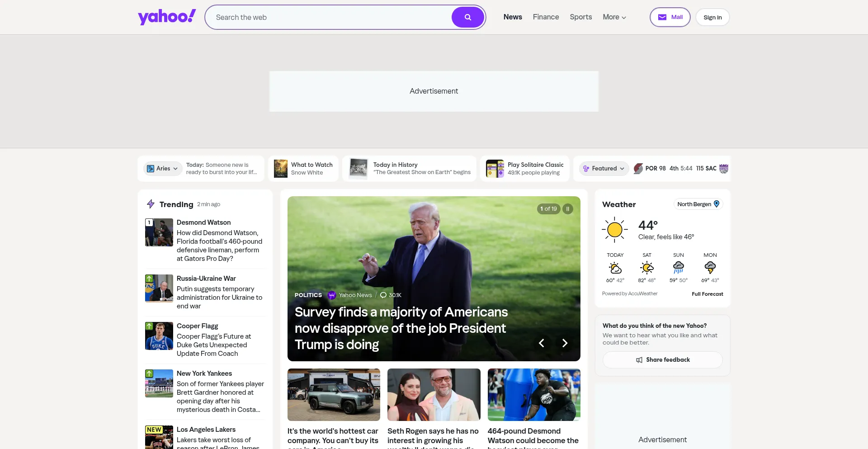Click the purple search magnifier button
This screenshot has height=449, width=868.
468,17
